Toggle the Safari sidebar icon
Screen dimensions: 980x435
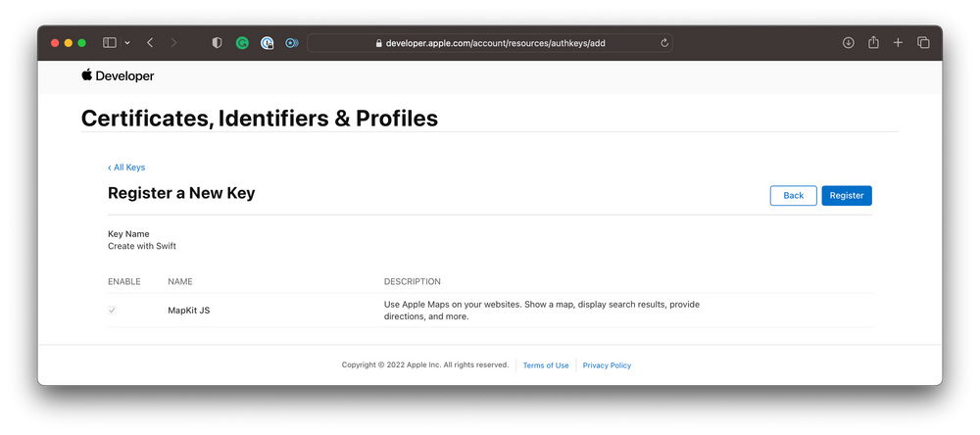point(109,43)
